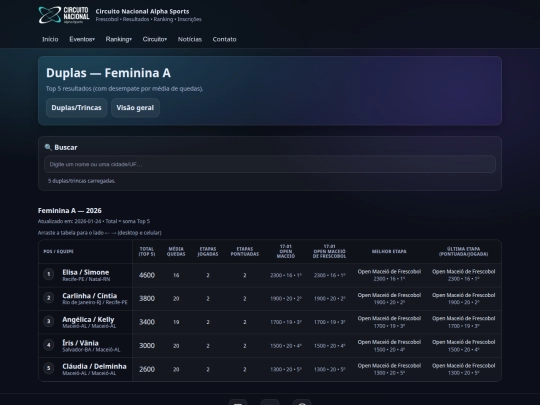Click the Circuito Nacional Alpha Sports title

tap(142, 11)
